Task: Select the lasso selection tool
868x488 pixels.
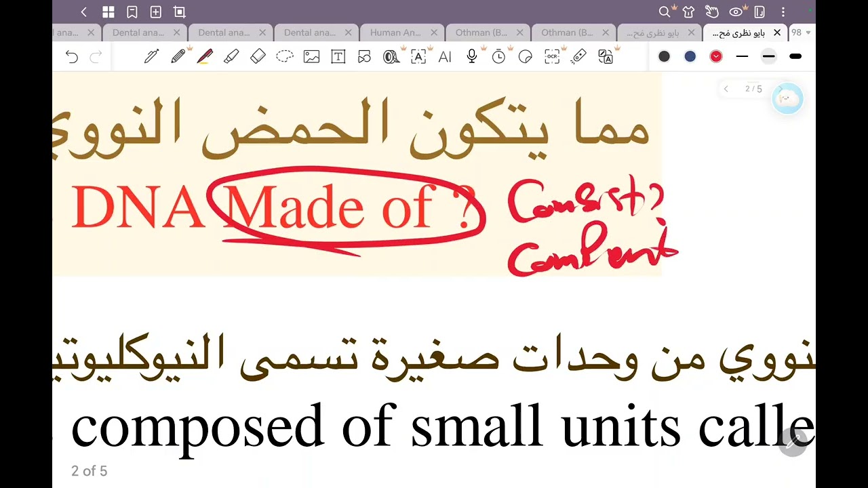Action: point(285,57)
